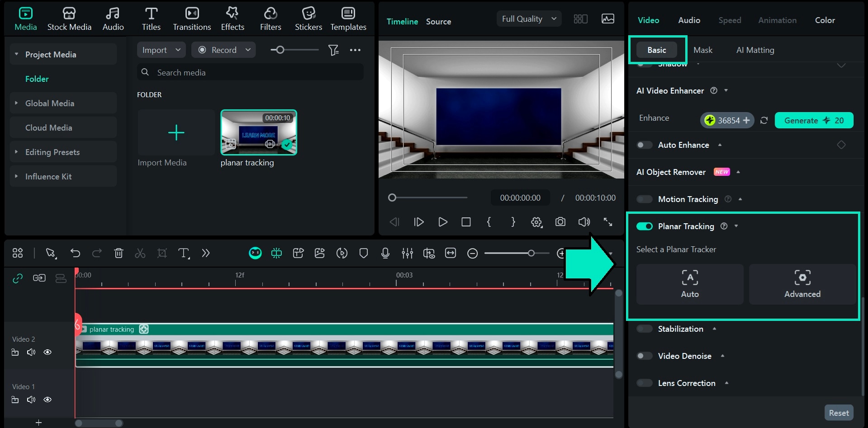The height and width of the screenshot is (428, 868).
Task: Open the Add Text tool in timeline toolbar
Action: (x=184, y=254)
